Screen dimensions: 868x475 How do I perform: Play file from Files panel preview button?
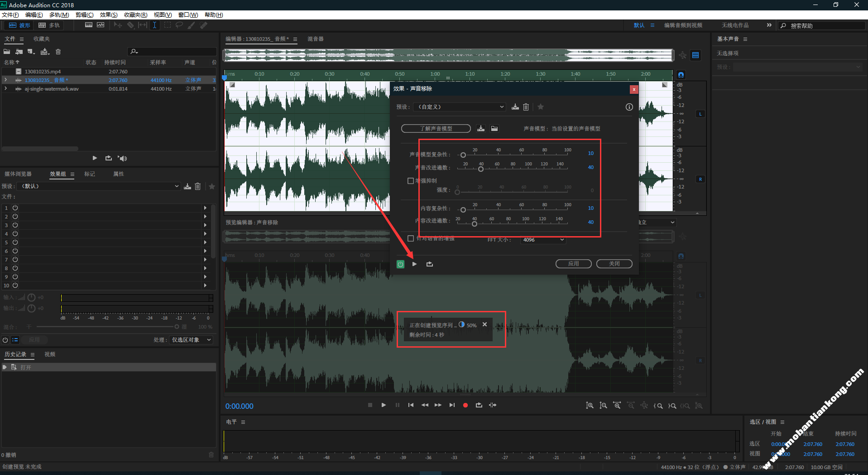point(95,158)
